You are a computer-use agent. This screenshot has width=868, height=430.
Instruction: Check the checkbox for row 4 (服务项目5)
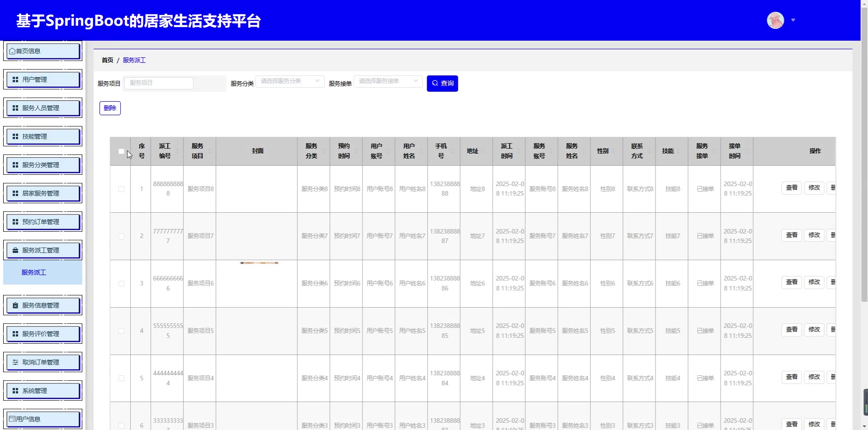(x=121, y=331)
